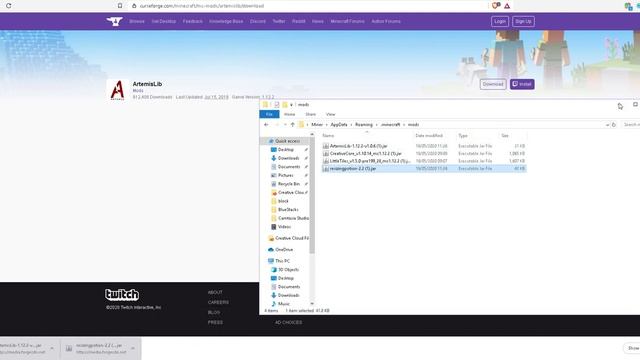Select This PC in the navigation pane
Screen dimensions: 640x360
(282, 261)
